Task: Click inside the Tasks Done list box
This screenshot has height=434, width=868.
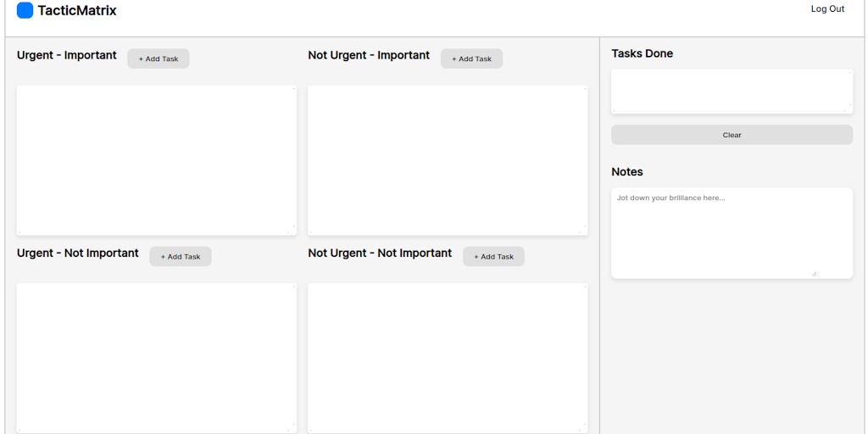Action: coord(732,92)
